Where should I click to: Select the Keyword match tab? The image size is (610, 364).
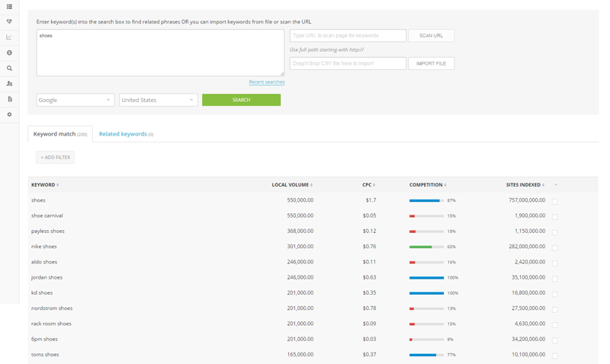click(59, 134)
